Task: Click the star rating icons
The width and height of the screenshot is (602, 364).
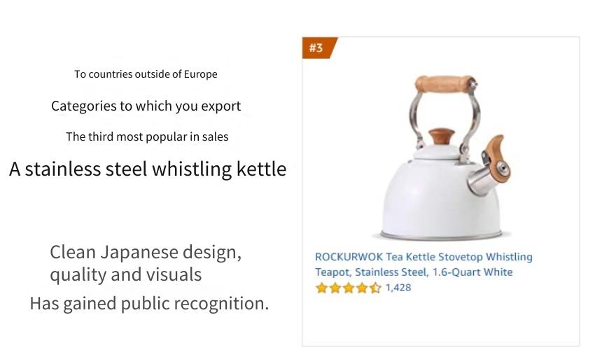Action: pyautogui.click(x=348, y=288)
